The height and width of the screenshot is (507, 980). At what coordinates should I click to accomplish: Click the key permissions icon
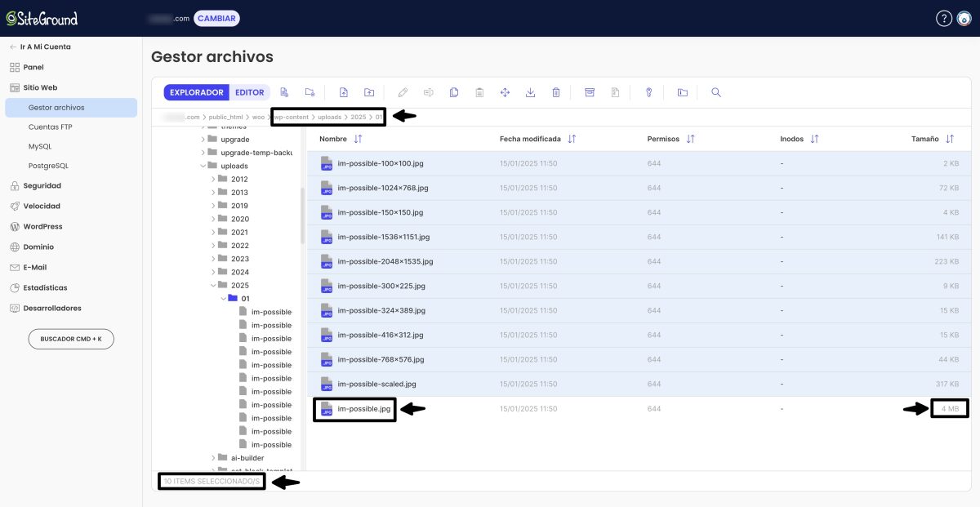pyautogui.click(x=649, y=92)
